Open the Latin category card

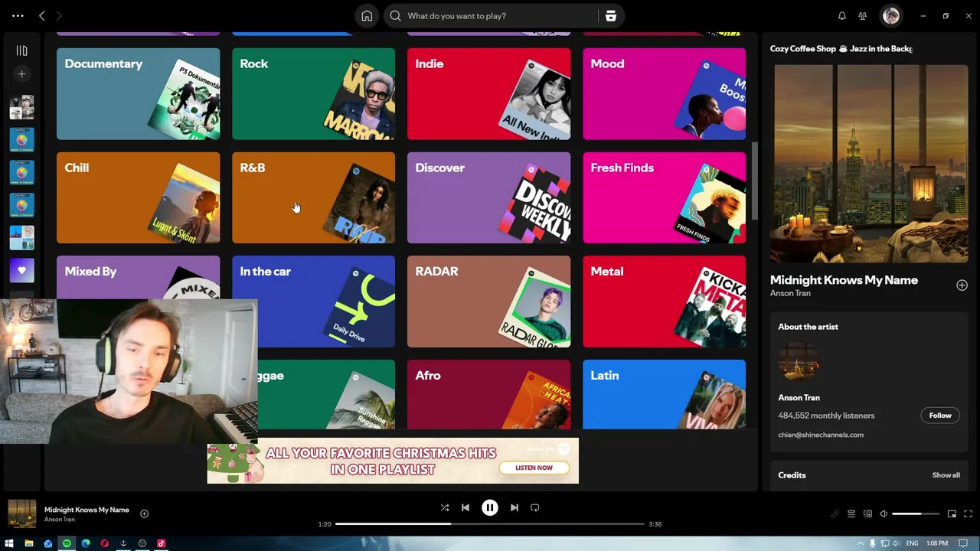point(664,394)
